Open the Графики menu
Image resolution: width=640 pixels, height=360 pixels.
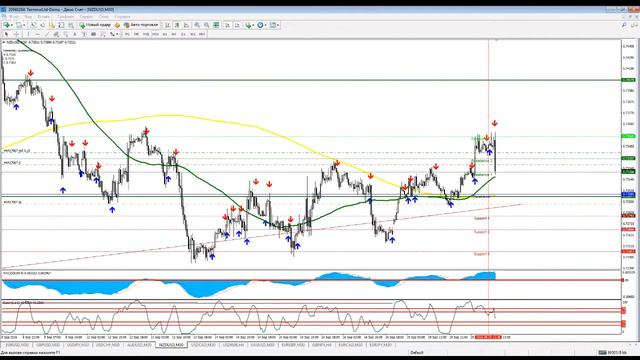[x=65, y=17]
